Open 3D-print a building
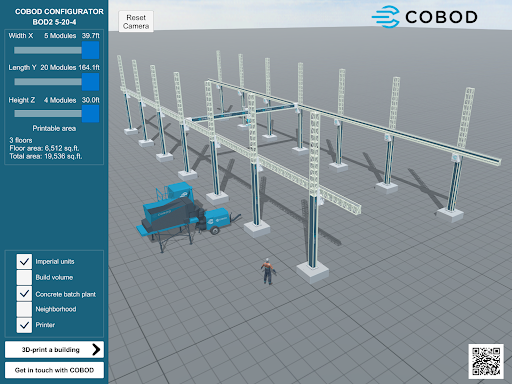The height and width of the screenshot is (384, 512). click(x=54, y=350)
